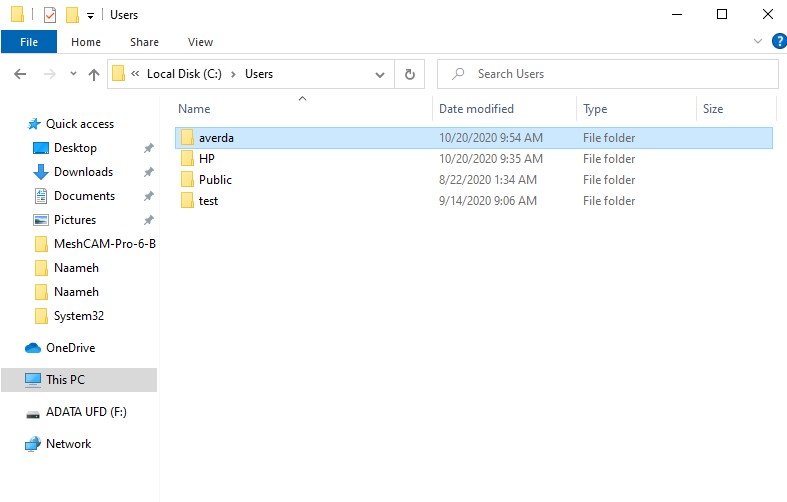The width and height of the screenshot is (787, 502).
Task: Click the 8/22/2020 1:34 AM date
Action: pos(488,180)
